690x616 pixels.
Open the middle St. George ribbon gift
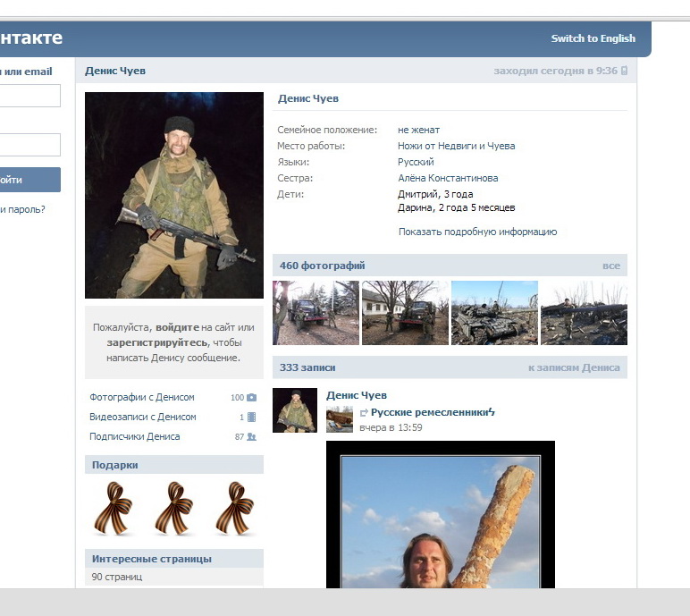[174, 508]
